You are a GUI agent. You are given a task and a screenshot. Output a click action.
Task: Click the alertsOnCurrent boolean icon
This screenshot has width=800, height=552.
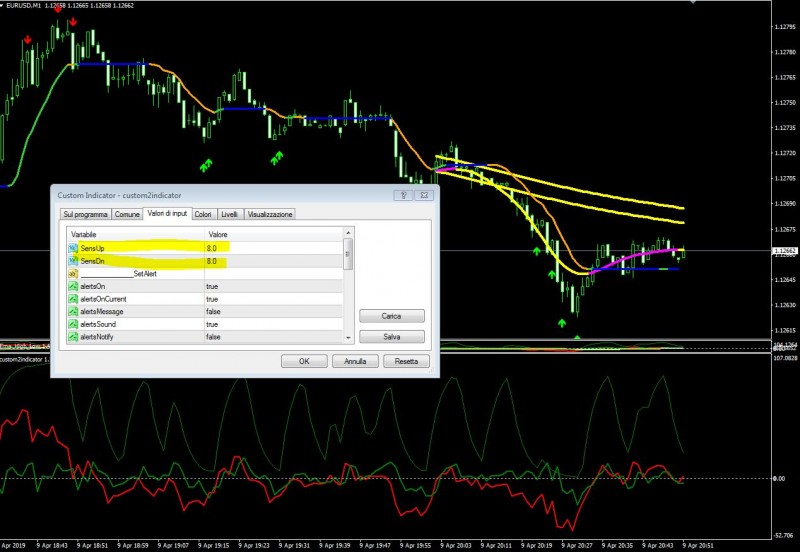click(x=72, y=299)
